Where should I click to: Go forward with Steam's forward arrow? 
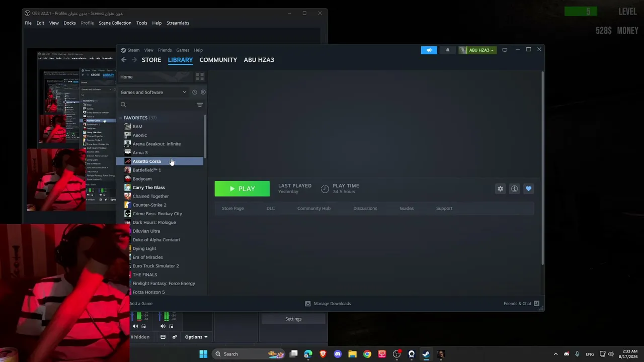pos(134,60)
